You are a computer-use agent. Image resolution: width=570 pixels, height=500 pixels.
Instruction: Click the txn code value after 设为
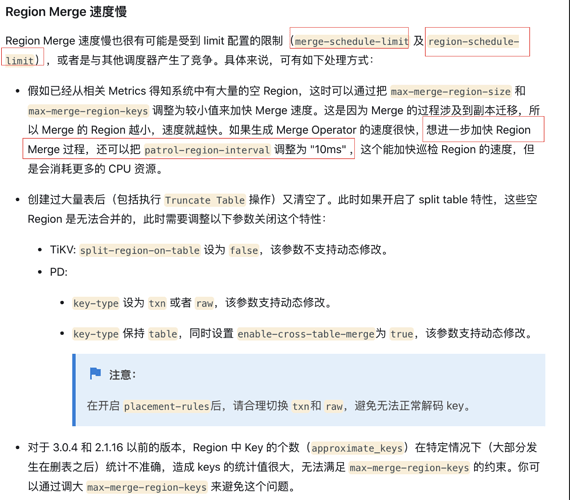(x=157, y=303)
